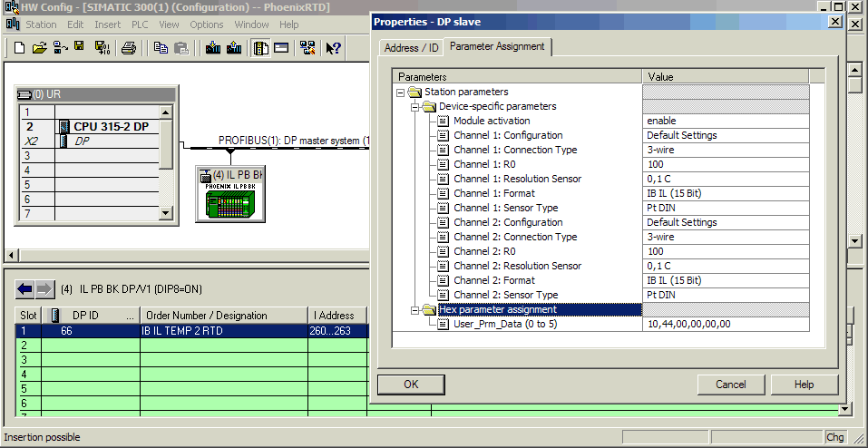The height and width of the screenshot is (448, 868).
Task: Click the User_Prm_Data hex value 10,44,00,00,00,00
Action: [x=726, y=324]
